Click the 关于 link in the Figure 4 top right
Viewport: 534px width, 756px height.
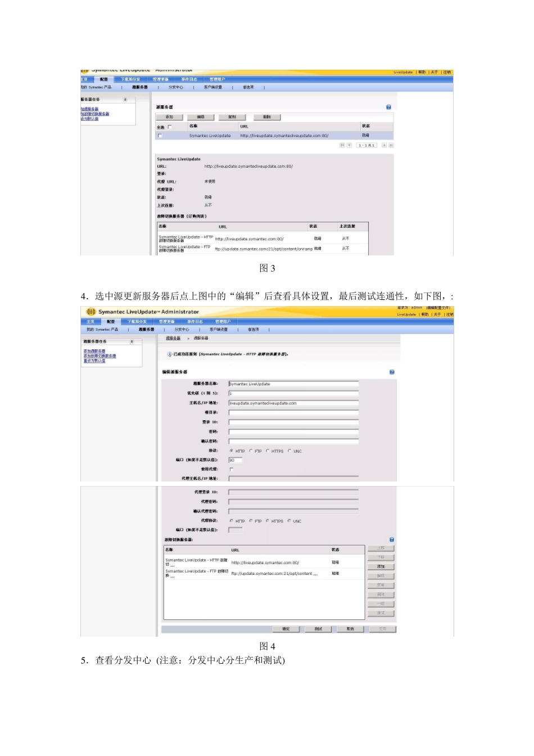[x=437, y=314]
